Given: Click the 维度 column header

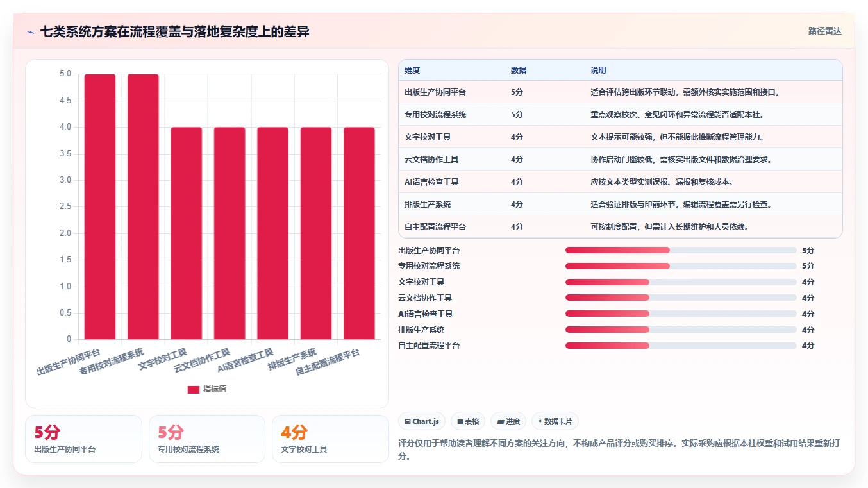Looking at the screenshot, I should (412, 70).
